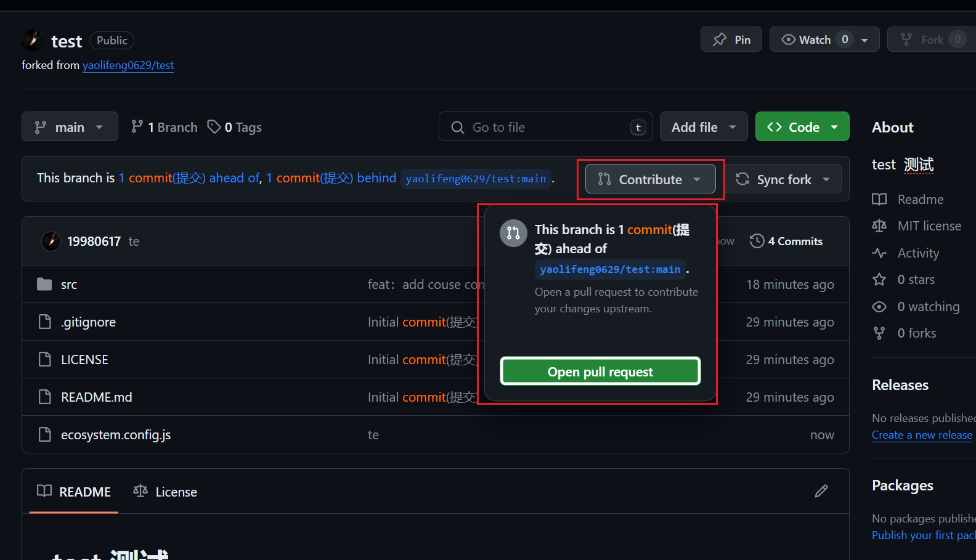Click the Fork button
The width and height of the screenshot is (976, 560).
(931, 39)
